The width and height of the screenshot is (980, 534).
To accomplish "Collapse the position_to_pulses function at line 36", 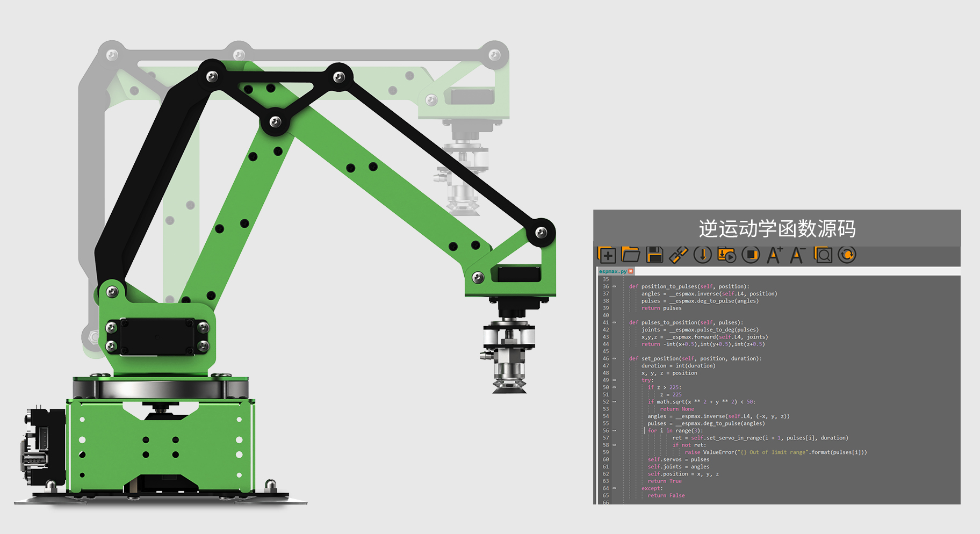I will click(x=614, y=286).
